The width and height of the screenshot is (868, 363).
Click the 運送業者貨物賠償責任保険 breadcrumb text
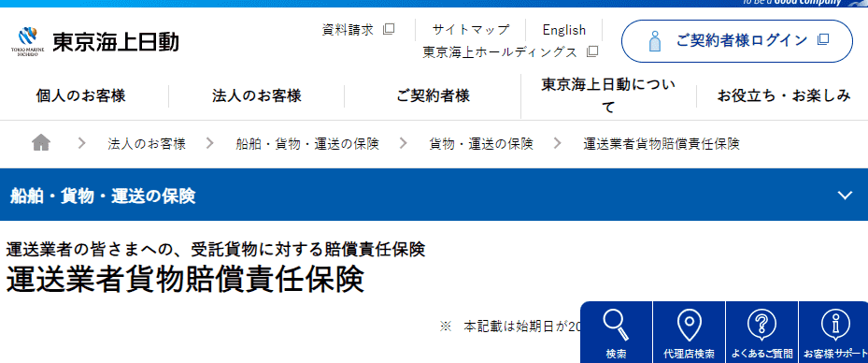pos(662,144)
